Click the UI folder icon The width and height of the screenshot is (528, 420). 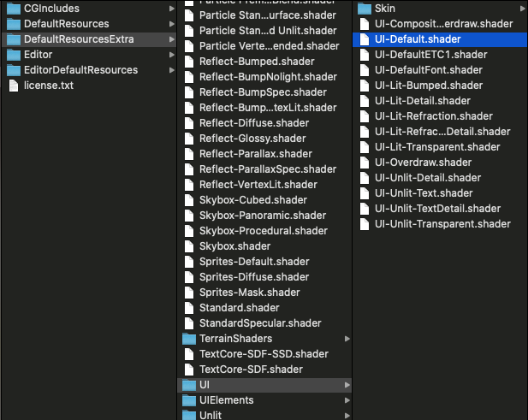[189, 385]
